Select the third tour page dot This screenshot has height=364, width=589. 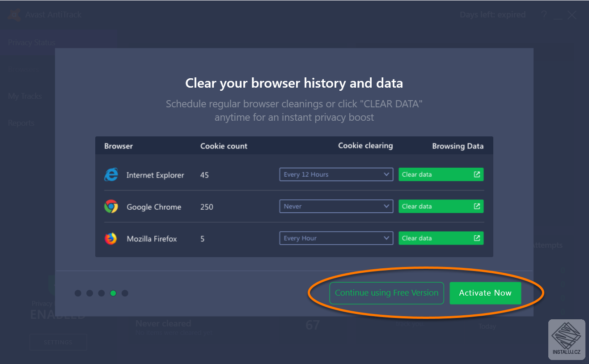(x=102, y=293)
